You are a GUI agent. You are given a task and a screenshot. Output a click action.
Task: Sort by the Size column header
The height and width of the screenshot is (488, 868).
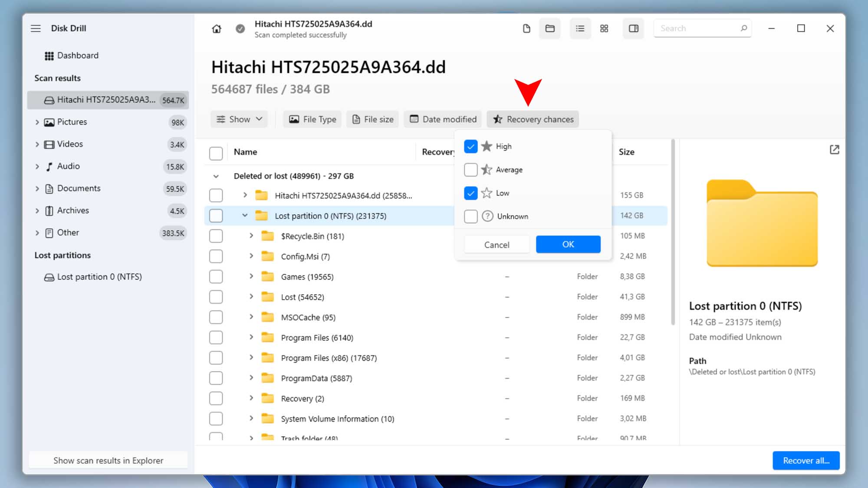[626, 152]
